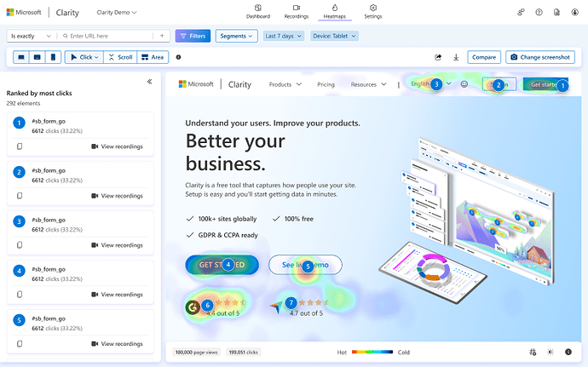
Task: Click the 199,051 clicks badge
Action: pyautogui.click(x=244, y=353)
